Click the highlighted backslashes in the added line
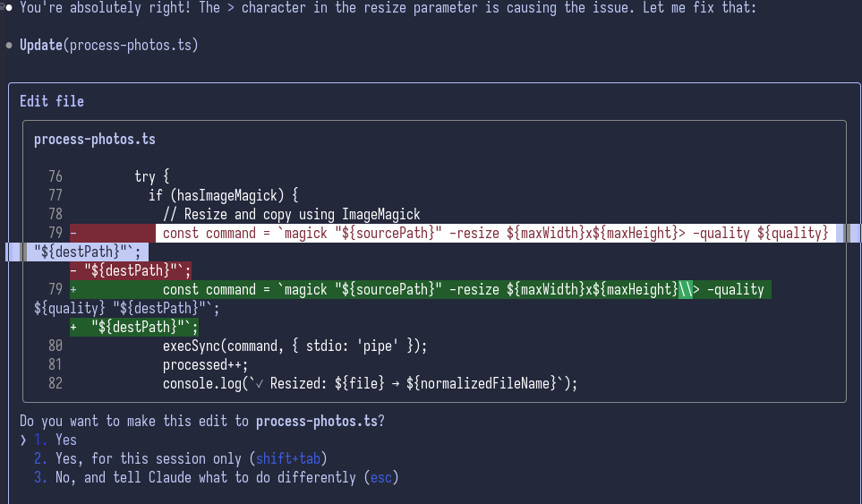 [686, 289]
